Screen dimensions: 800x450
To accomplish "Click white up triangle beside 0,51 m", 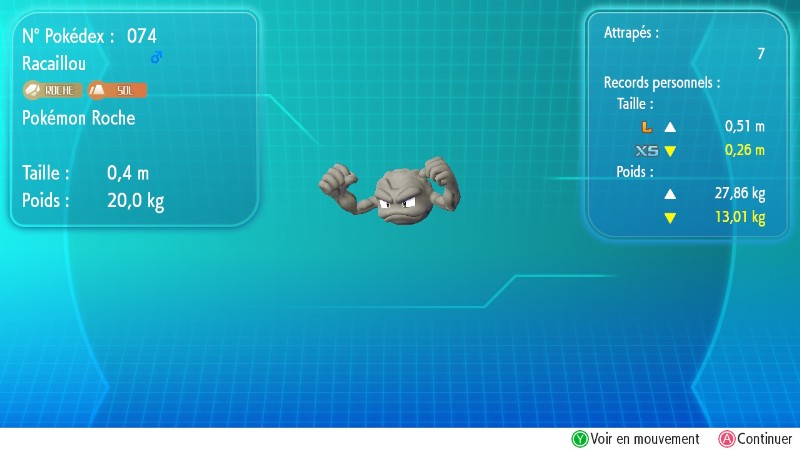I will coord(670,127).
